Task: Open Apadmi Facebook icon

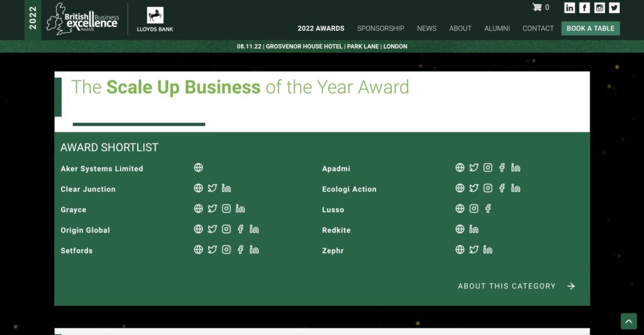Action: [502, 167]
